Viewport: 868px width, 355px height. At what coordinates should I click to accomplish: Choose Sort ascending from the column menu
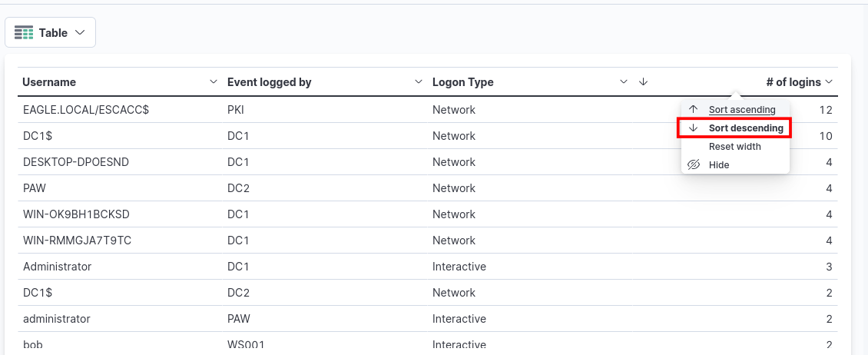(x=742, y=110)
